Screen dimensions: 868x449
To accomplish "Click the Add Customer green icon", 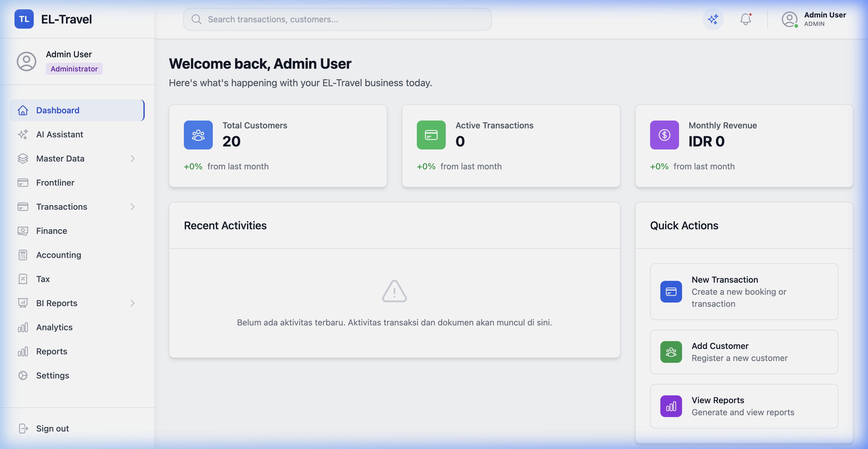I will coord(671,352).
